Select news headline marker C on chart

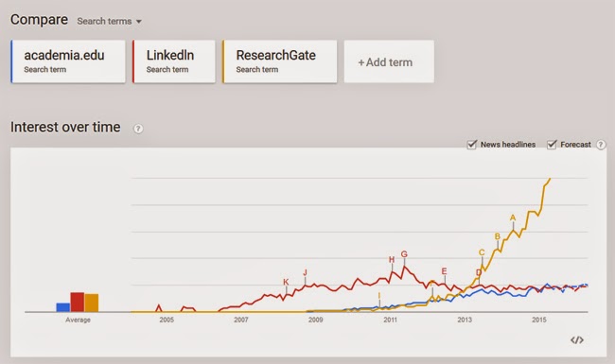pyautogui.click(x=482, y=252)
